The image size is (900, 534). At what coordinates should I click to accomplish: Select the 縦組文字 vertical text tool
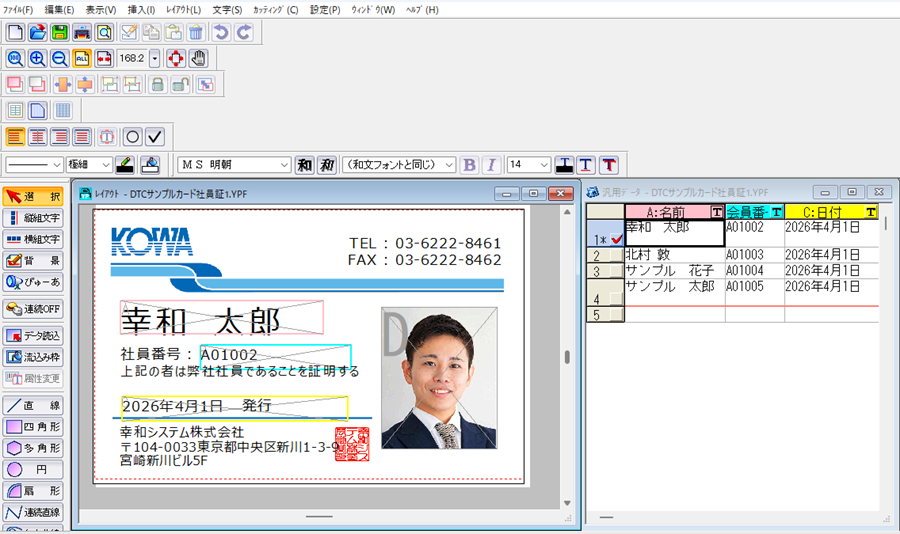33,218
